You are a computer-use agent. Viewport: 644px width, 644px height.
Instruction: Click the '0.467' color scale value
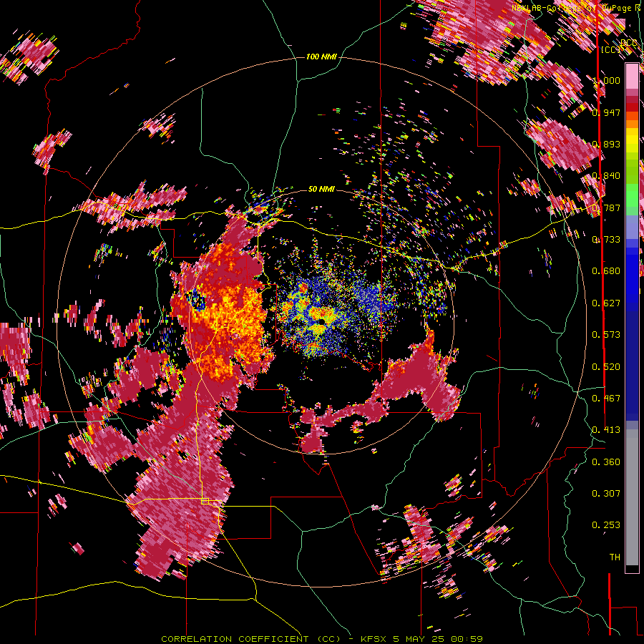[606, 399]
